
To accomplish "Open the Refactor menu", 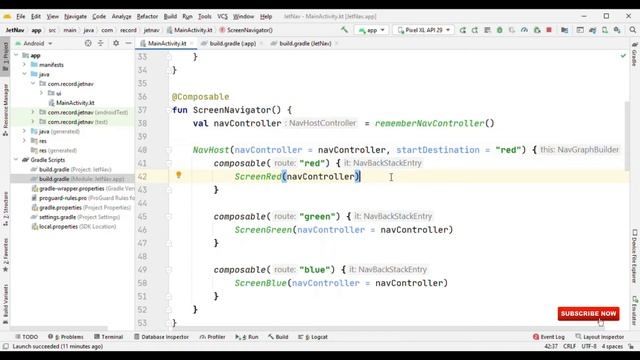I will pos(147,16).
